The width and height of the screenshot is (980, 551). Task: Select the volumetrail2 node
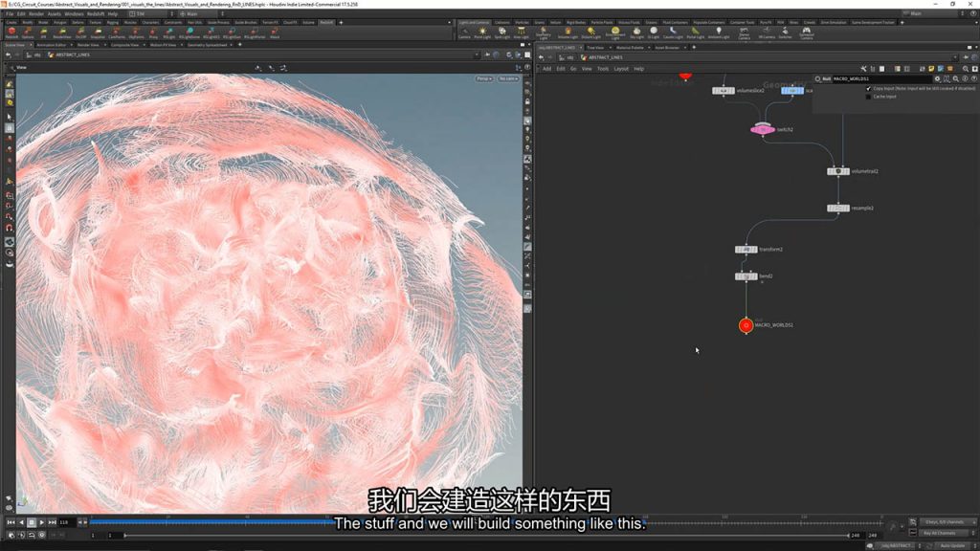pos(838,171)
